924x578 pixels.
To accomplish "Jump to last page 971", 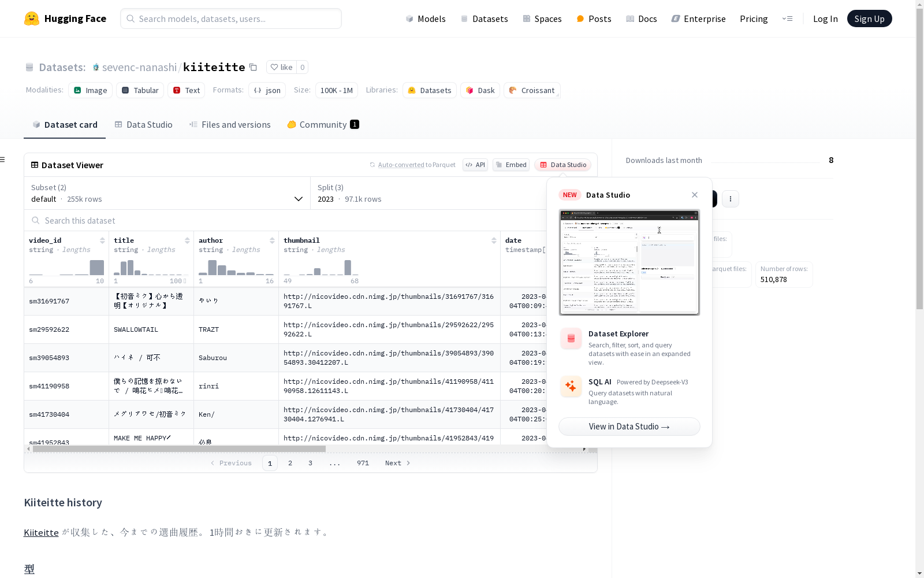I will tap(363, 463).
